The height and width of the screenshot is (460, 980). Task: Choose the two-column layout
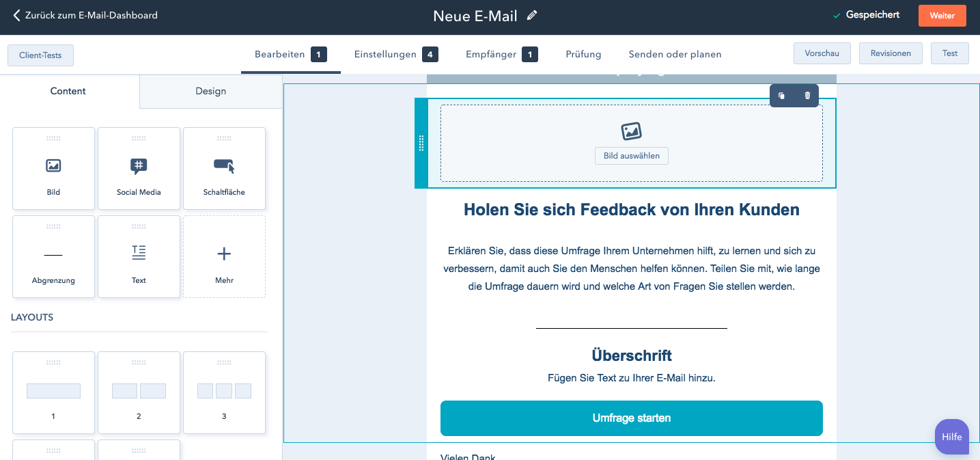pyautogui.click(x=139, y=392)
